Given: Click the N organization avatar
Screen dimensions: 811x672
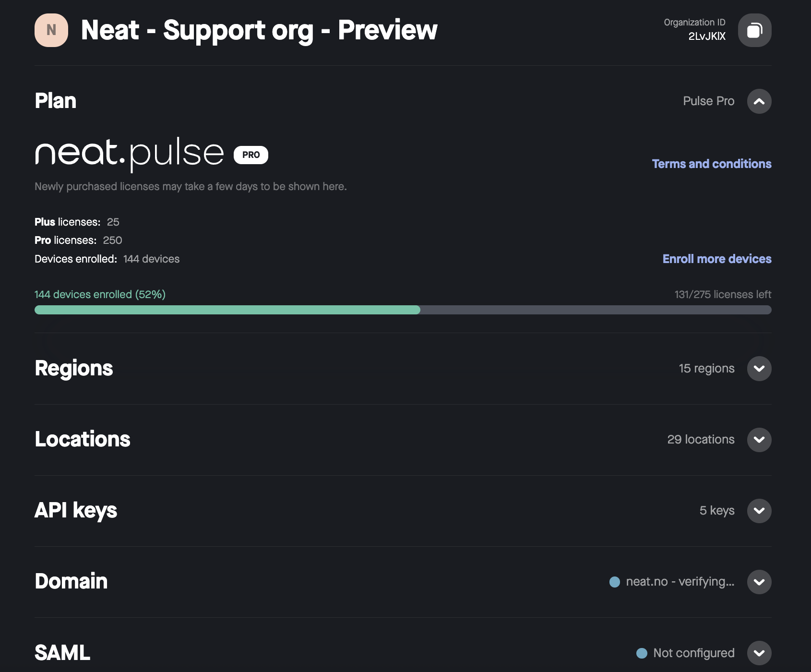Looking at the screenshot, I should (x=51, y=30).
